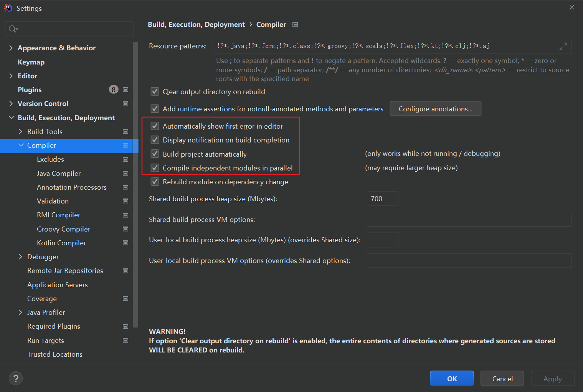Open the Plugins settings page
Viewport: 583px width, 392px height.
point(30,90)
